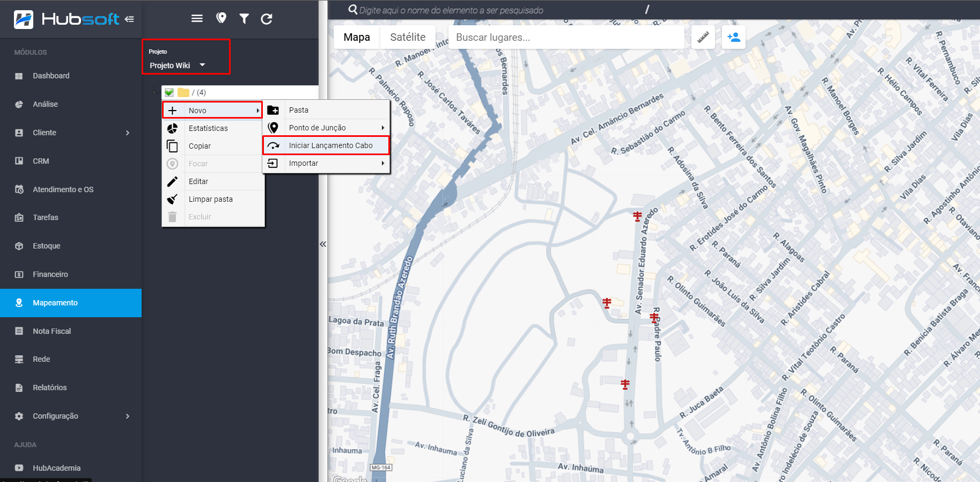Screen dimensions: 980x482
Task: Click the Buscar lugares search field
Action: [566, 37]
